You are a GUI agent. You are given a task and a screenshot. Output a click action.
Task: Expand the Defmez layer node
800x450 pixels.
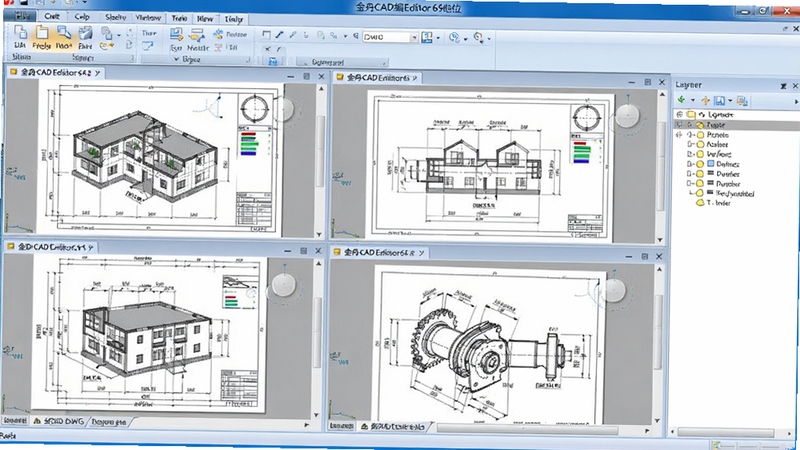pos(689,164)
